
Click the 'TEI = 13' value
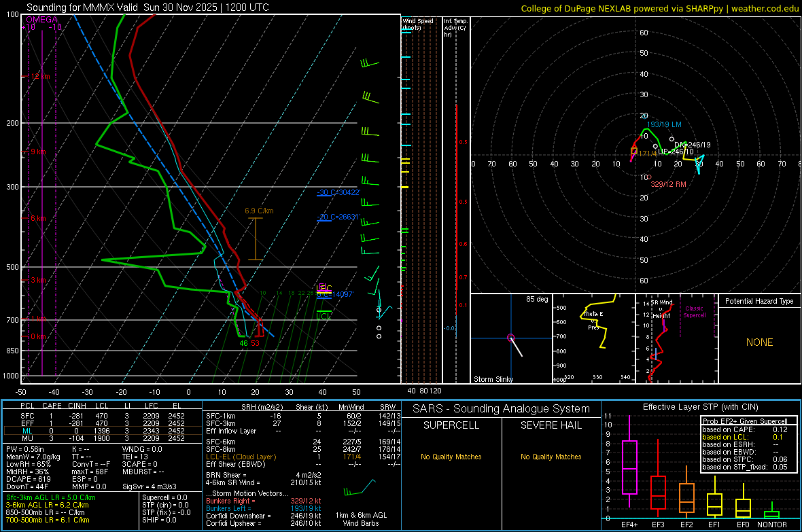click(x=135, y=457)
